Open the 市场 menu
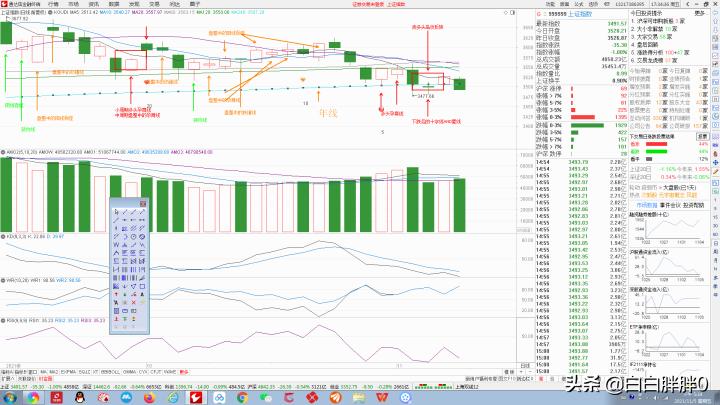 pyautogui.click(x=73, y=4)
